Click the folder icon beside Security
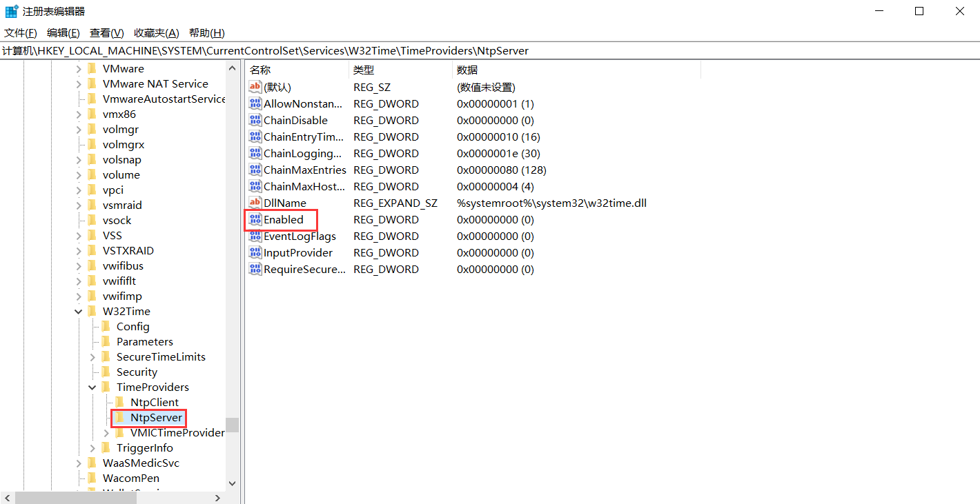Viewport: 980px width, 504px height. [x=106, y=372]
